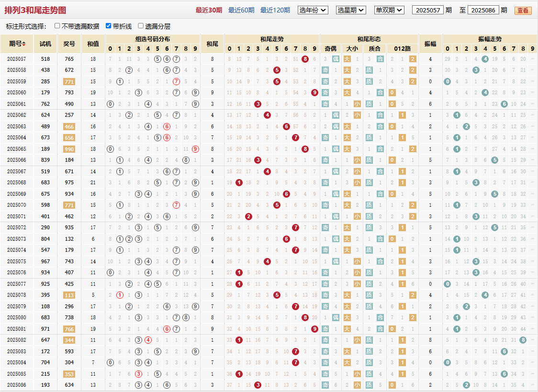Click the red-circled 9 in row 2025065
The image size is (538, 392).
[195, 149]
